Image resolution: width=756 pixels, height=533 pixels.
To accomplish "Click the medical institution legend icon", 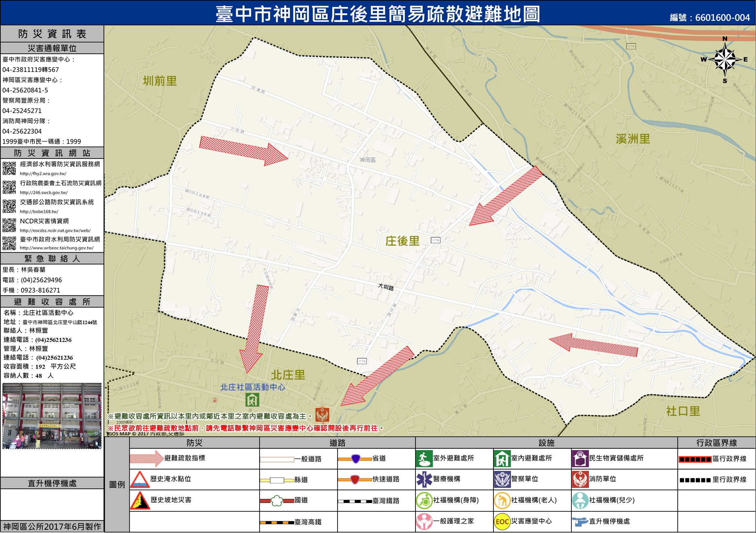I will pos(424,479).
